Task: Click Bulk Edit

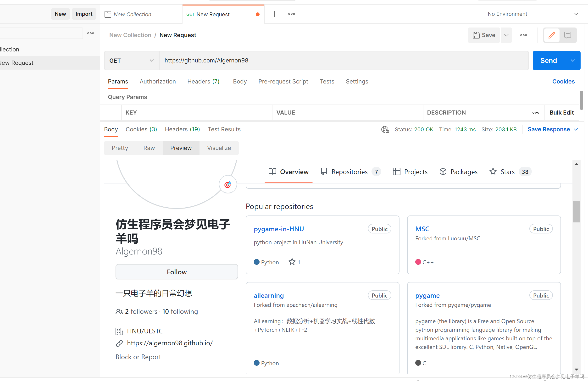Action: click(x=561, y=113)
